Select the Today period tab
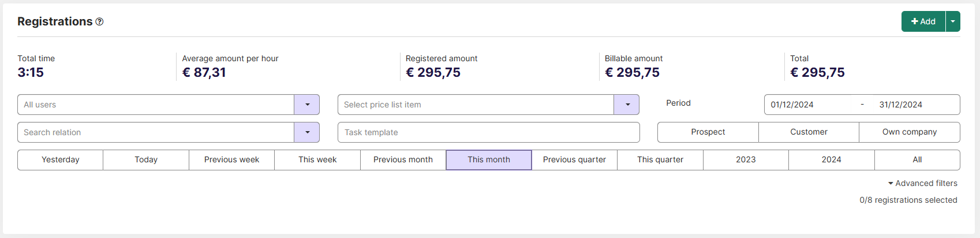The height and width of the screenshot is (238, 980). [x=146, y=159]
